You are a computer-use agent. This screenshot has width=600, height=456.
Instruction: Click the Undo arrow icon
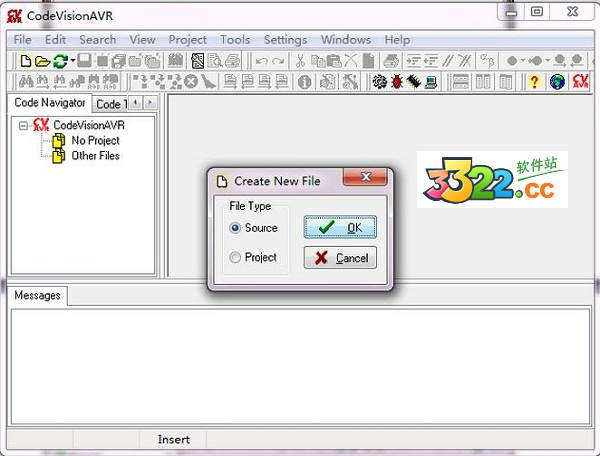click(261, 61)
